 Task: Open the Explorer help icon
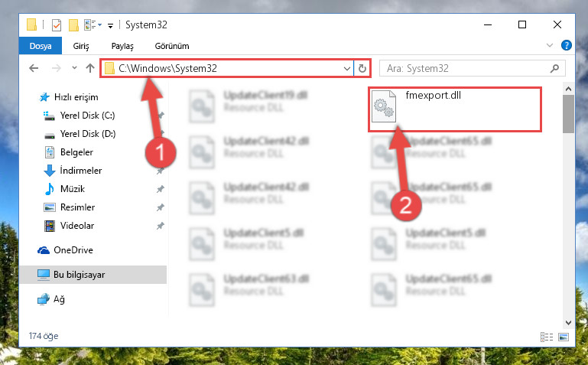click(567, 45)
